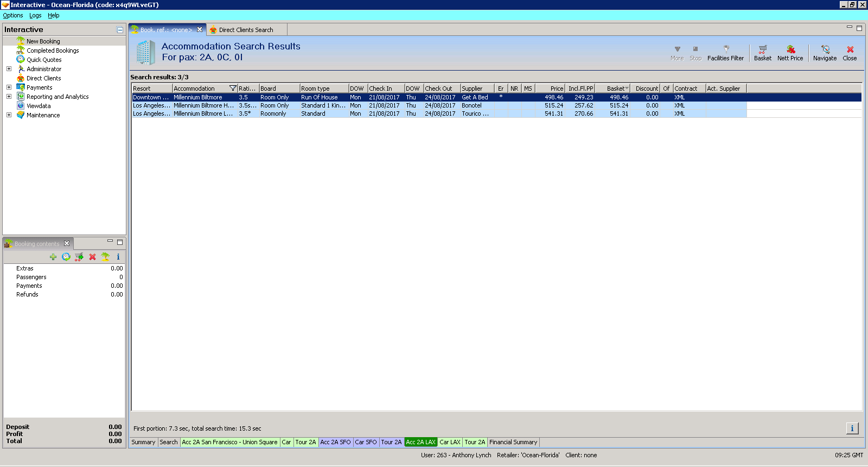Click the green plus add icon
Viewport: 868px width, 467px height.
[x=53, y=257]
